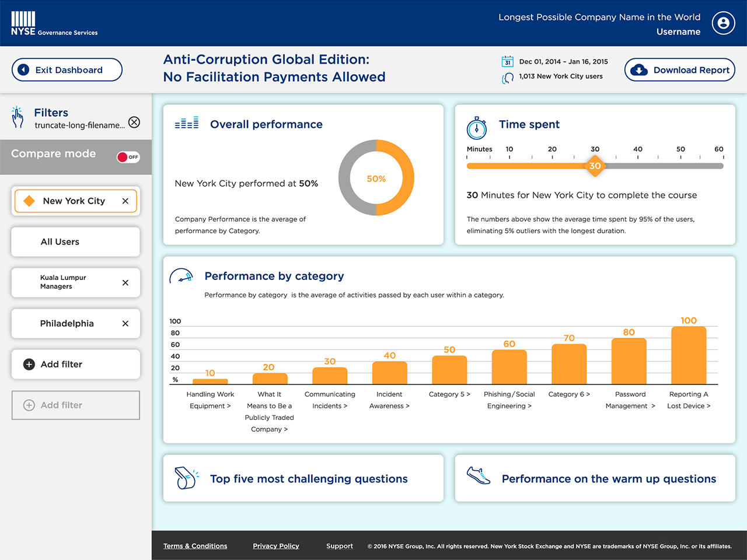Expand Password Management category
Screen dimensions: 747x560
630,400
